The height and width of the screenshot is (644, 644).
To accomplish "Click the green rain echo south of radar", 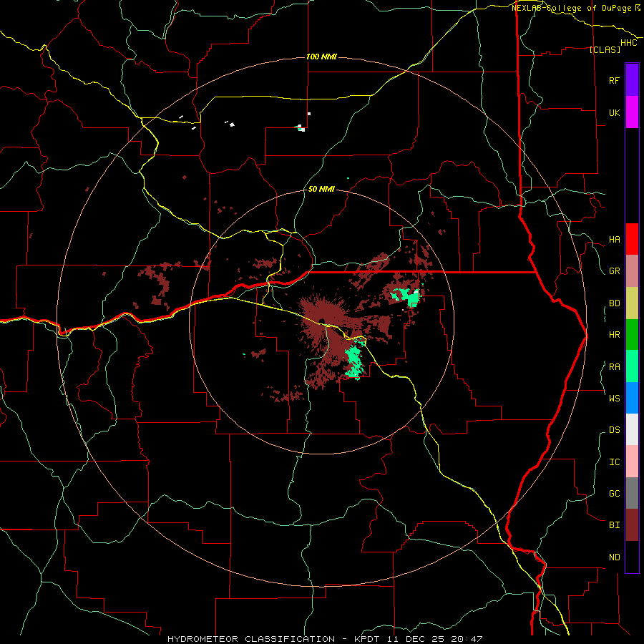I will click(x=354, y=362).
